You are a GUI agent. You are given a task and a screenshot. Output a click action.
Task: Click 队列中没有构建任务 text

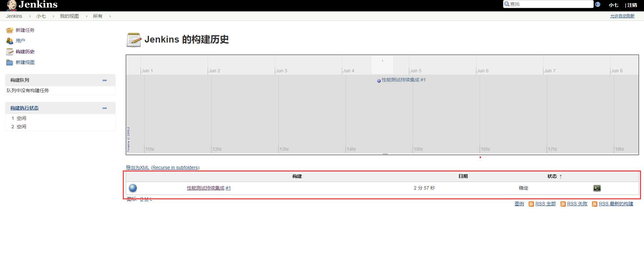[28, 90]
